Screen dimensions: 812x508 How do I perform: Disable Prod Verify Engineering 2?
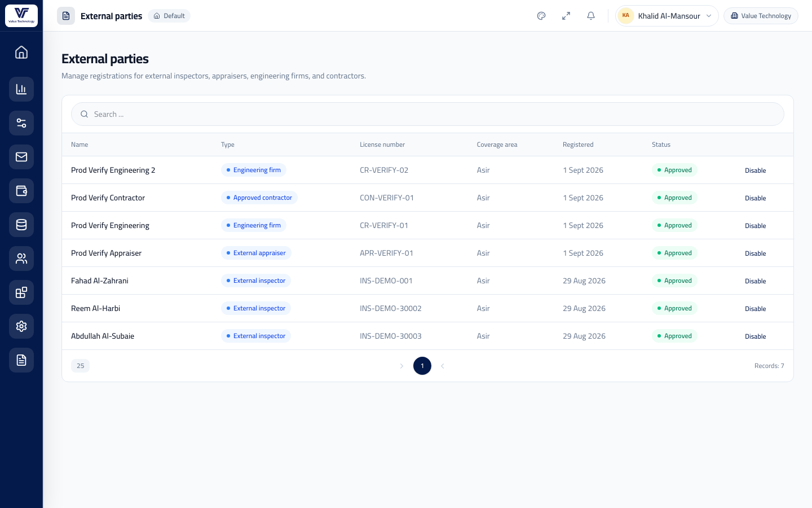tap(755, 170)
